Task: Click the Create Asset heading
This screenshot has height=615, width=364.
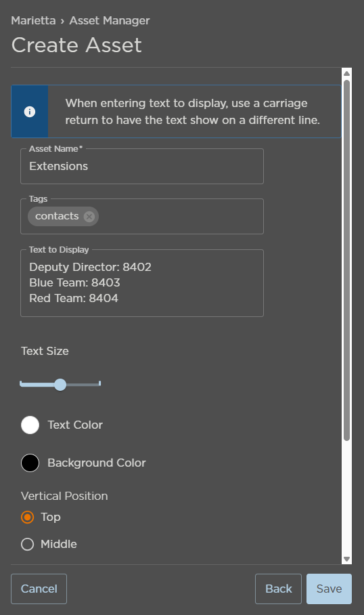Action: [x=76, y=45]
